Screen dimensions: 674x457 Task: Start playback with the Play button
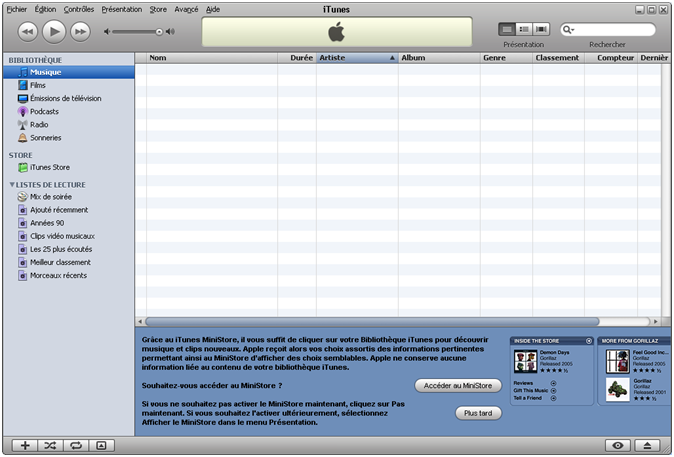[54, 31]
